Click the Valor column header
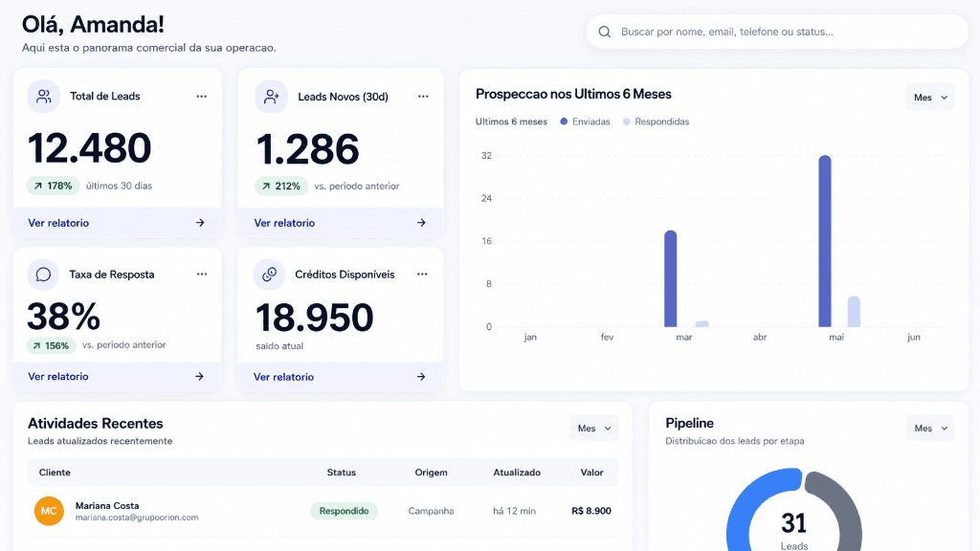Image resolution: width=980 pixels, height=551 pixels. (x=591, y=473)
